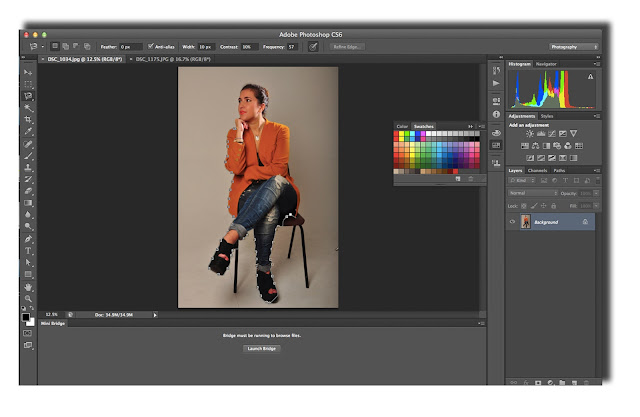Select the Crop tool

point(28,120)
